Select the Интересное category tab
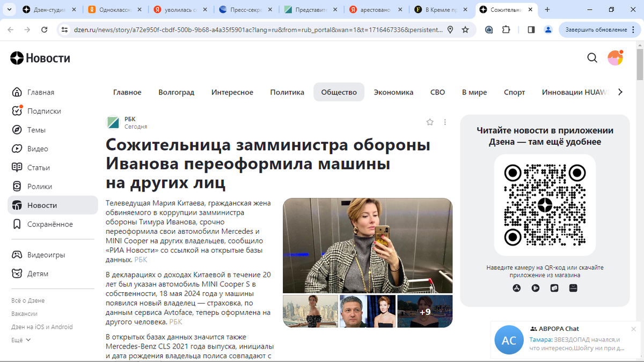Screen dimensions: 644x362 232,92
